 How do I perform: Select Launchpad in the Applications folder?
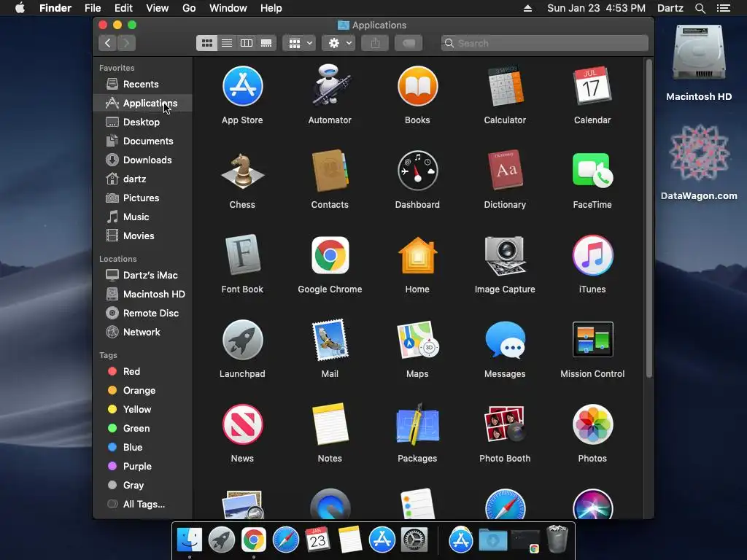pyautogui.click(x=242, y=340)
